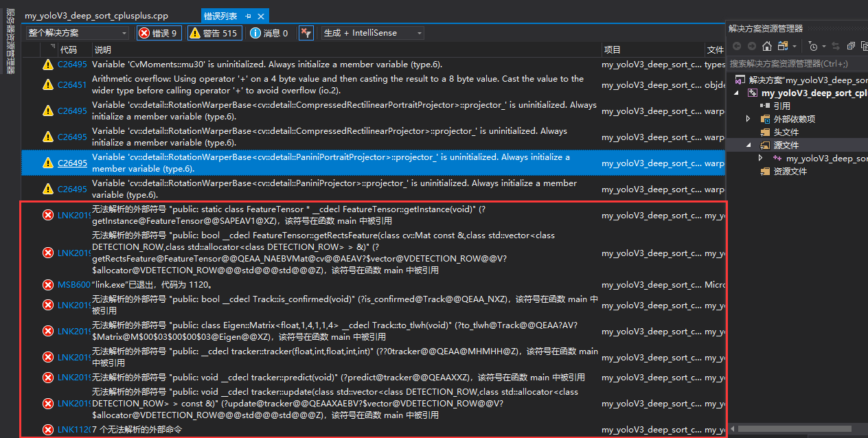Image resolution: width=868 pixels, height=438 pixels.
Task: Click the error icon of getInstance LNK2019 row
Action: tap(48, 216)
